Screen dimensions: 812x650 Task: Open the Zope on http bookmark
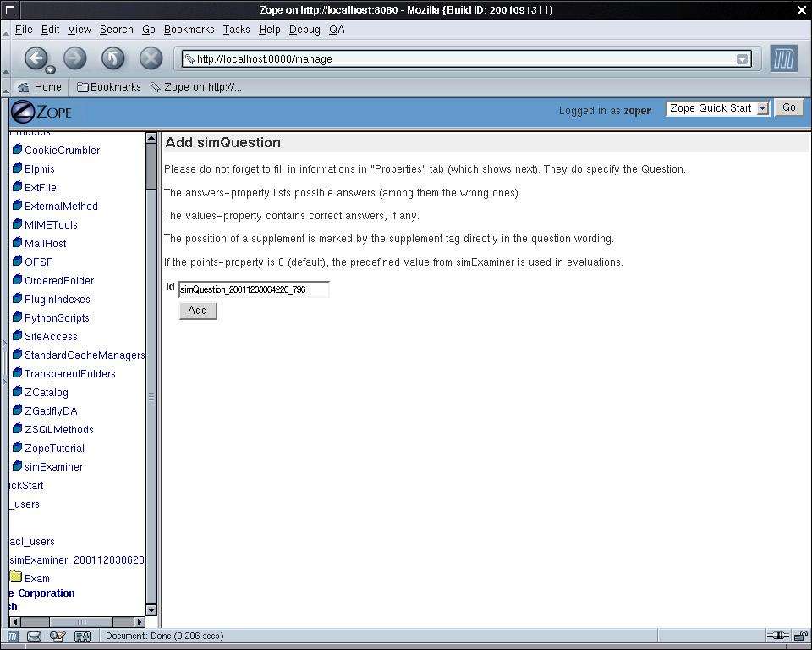coord(196,87)
